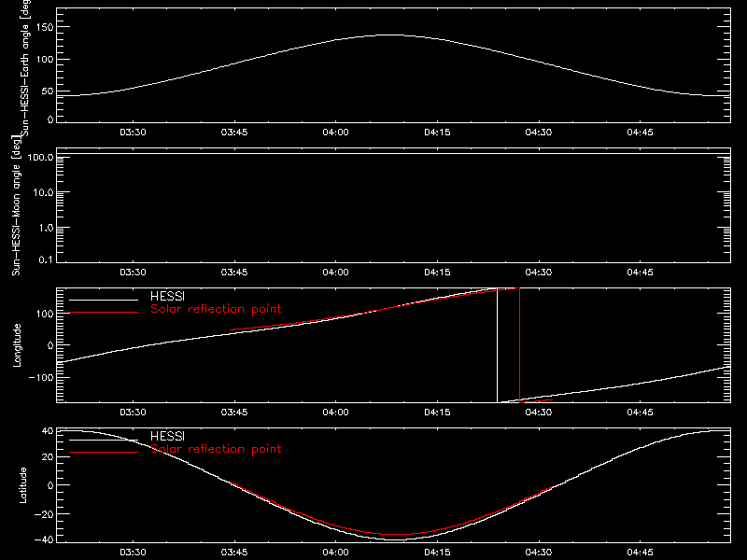Click the 100 tick label on Earth angle plot
The width and height of the screenshot is (747, 560).
click(x=45, y=60)
